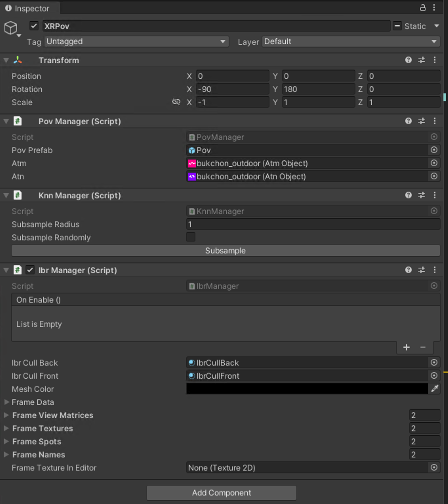
Task: Open the Layer dropdown showing Default
Action: pos(351,42)
